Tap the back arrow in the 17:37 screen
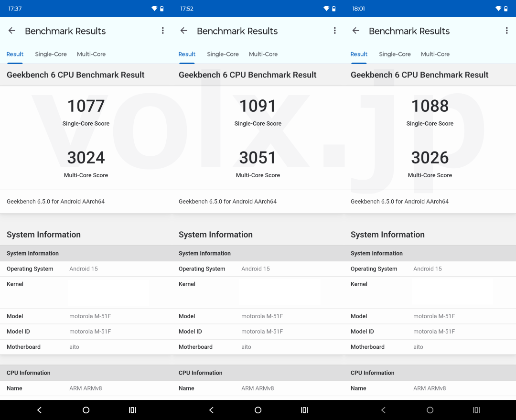Viewport: 516px width, 420px height. (12, 31)
